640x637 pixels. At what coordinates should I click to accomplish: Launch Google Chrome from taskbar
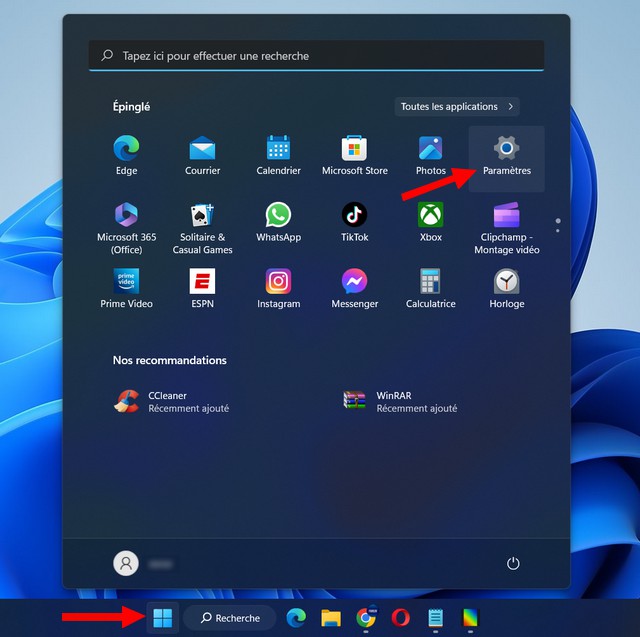(x=366, y=618)
